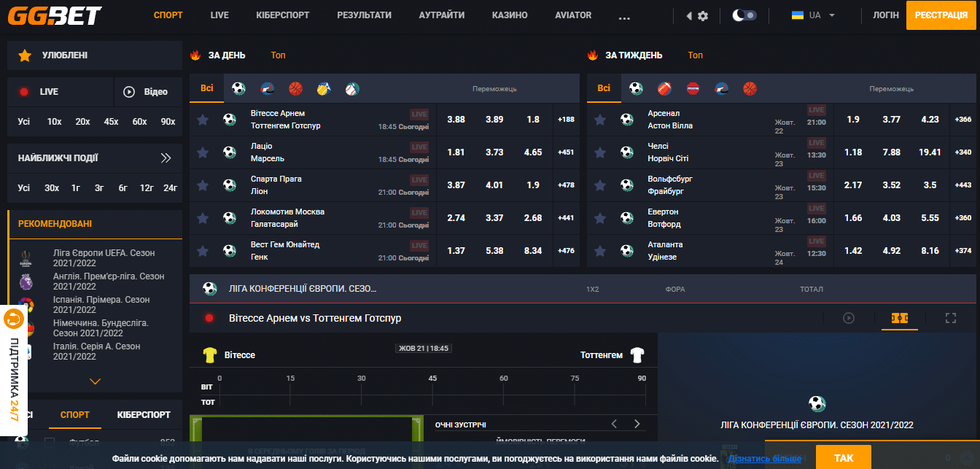Click the red live dot in LIVE section
The image size is (980, 469).
tap(24, 92)
